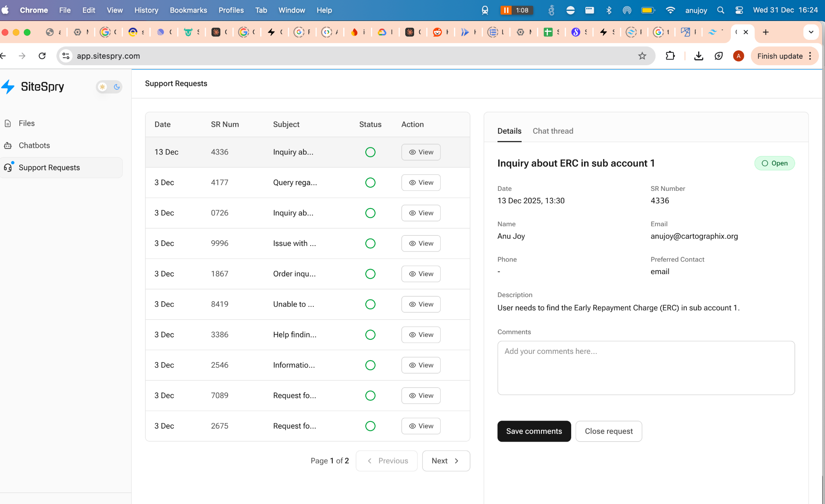The width and height of the screenshot is (825, 504).
Task: View support request 9996
Action: [421, 244]
